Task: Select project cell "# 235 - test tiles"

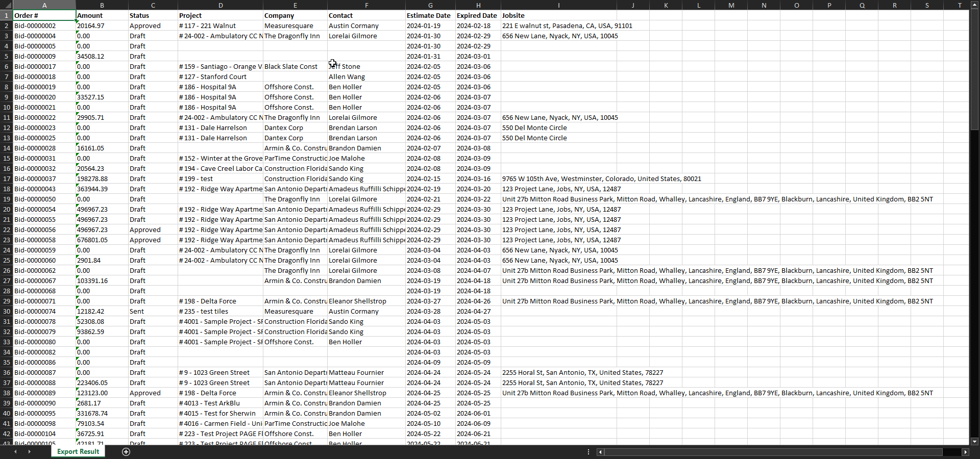Action: 220,311
